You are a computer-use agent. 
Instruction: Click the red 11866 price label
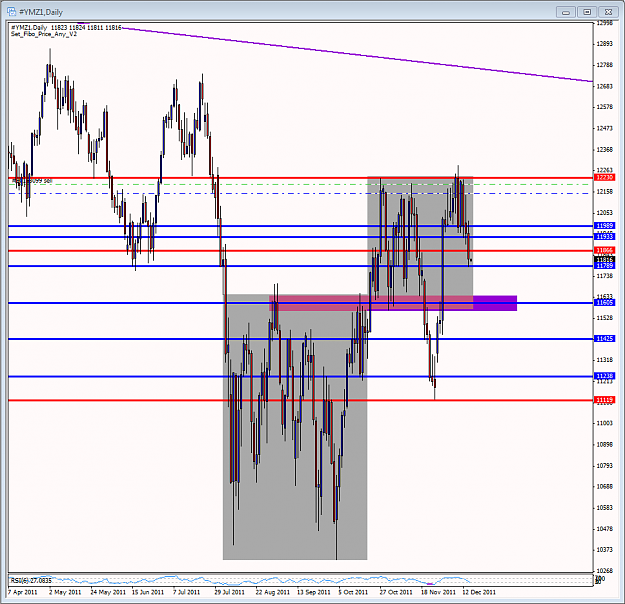click(604, 250)
